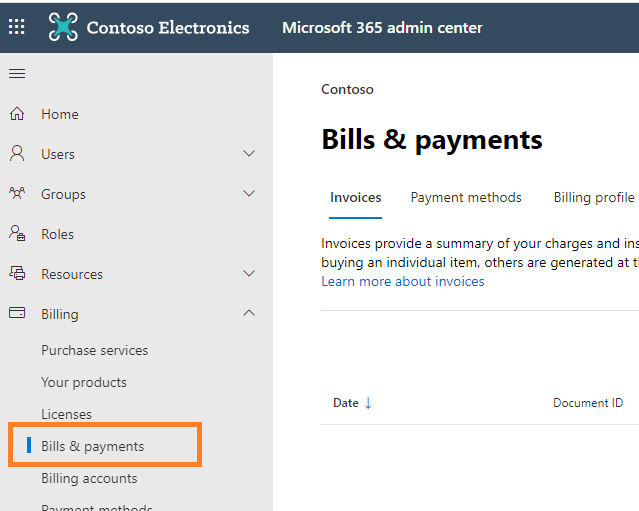Screen dimensions: 639x511
Task: Click the Groups people icon
Action: tap(17, 194)
